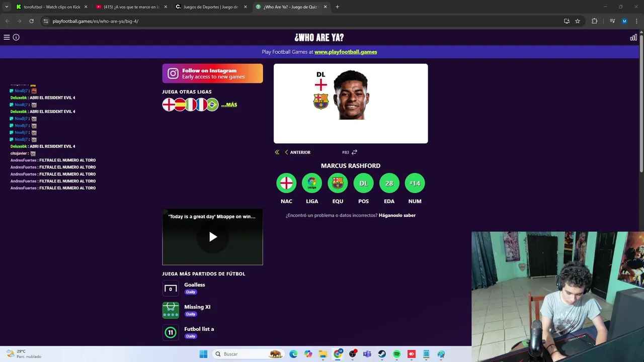This screenshot has width=644, height=362.
Task: Jump to first puzzle with double-chevron icon
Action: (277, 152)
